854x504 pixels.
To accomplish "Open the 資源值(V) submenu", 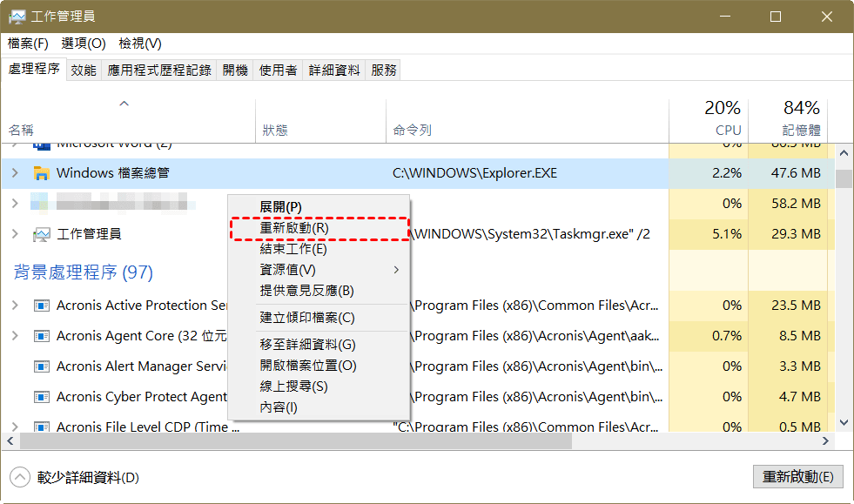I will (x=319, y=270).
